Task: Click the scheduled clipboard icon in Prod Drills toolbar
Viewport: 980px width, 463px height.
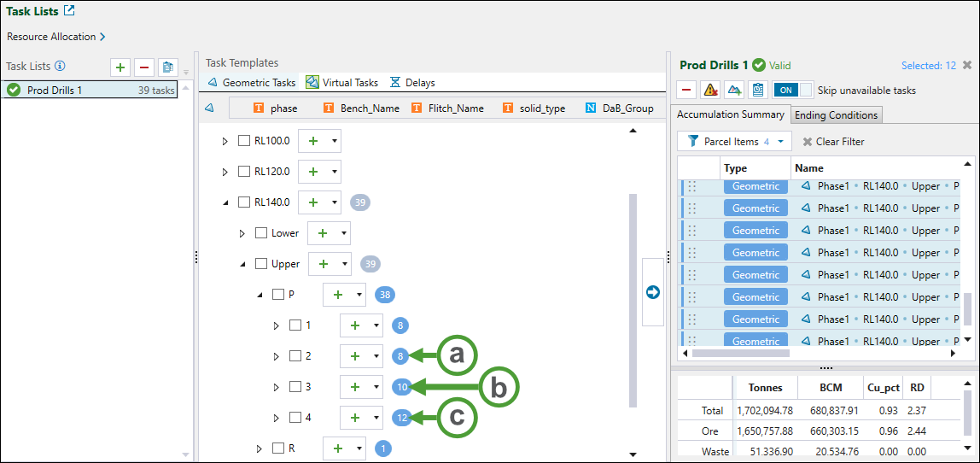Action: [756, 90]
